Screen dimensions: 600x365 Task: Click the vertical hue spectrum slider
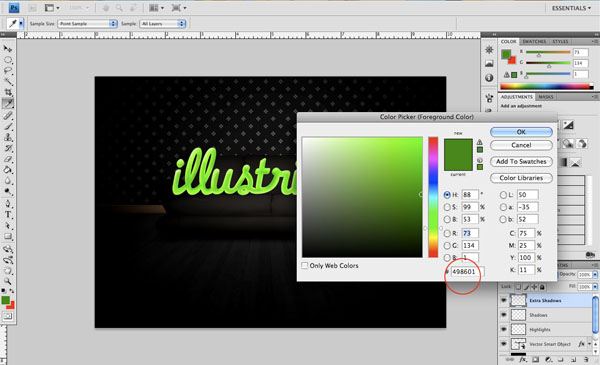433,197
